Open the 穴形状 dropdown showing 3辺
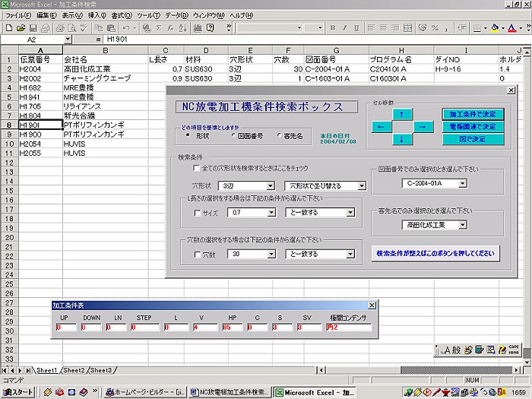Screen dimensions: 532x399 271,185
